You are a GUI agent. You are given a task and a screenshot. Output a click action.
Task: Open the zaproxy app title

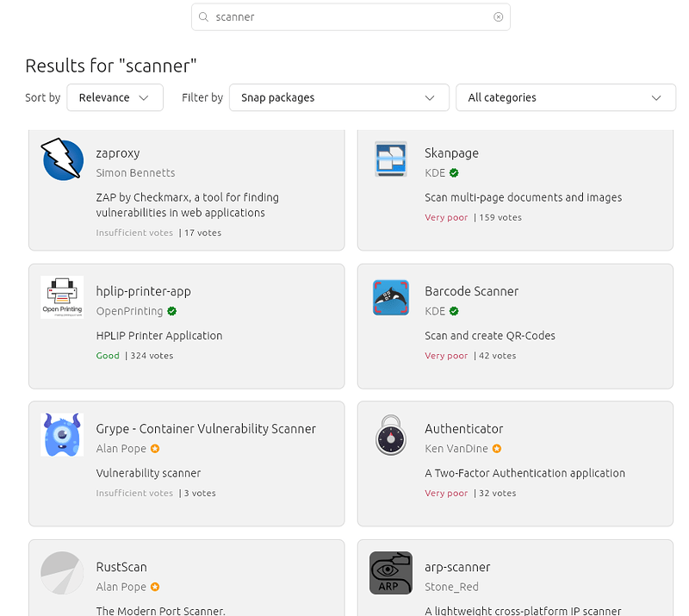point(118,152)
